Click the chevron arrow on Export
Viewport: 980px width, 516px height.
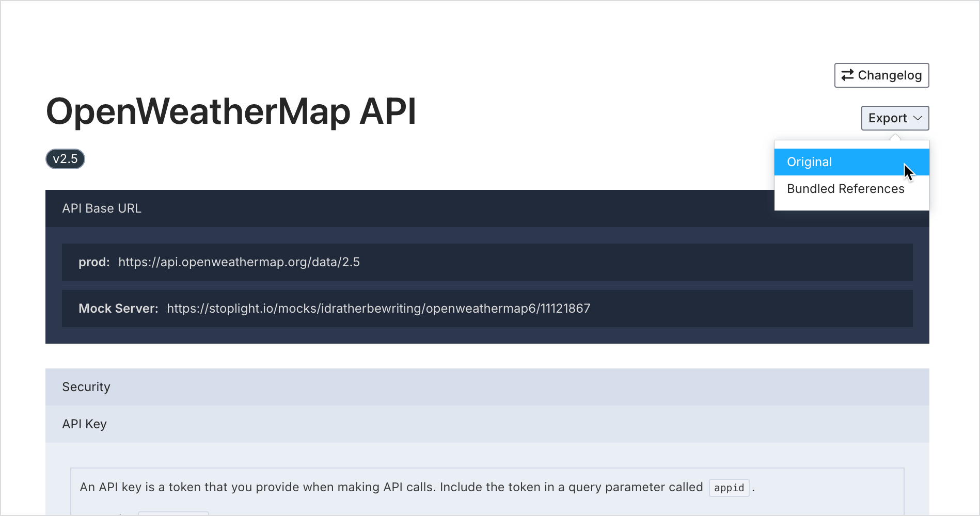click(x=918, y=118)
